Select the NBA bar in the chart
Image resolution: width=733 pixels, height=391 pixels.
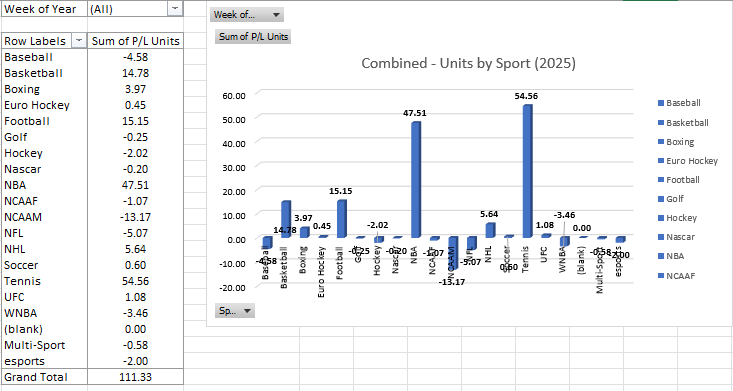pos(416,180)
